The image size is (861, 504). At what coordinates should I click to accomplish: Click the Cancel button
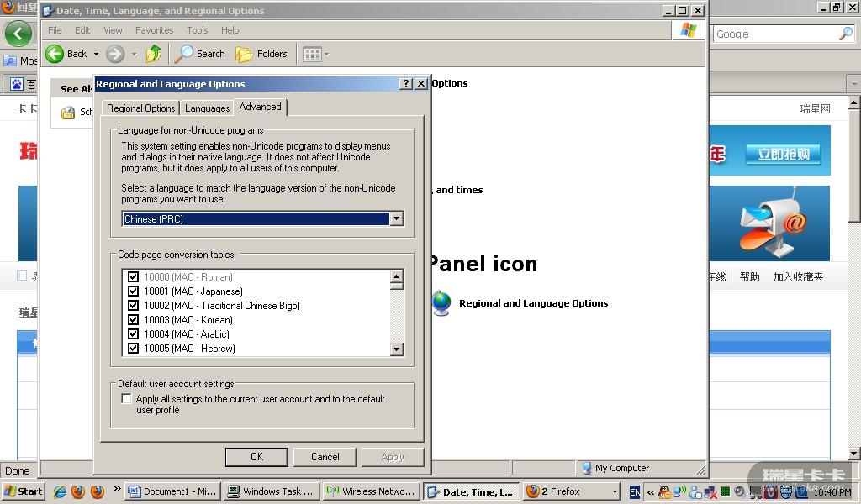click(x=325, y=457)
